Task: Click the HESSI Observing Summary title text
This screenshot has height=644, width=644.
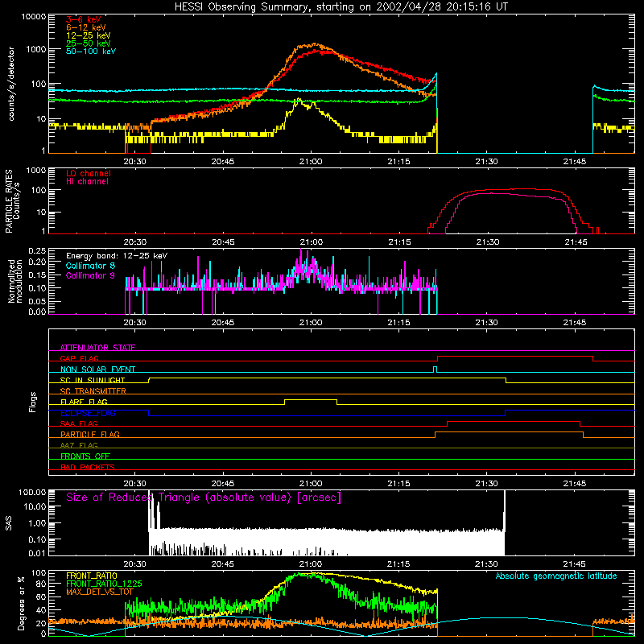Action: [341, 7]
